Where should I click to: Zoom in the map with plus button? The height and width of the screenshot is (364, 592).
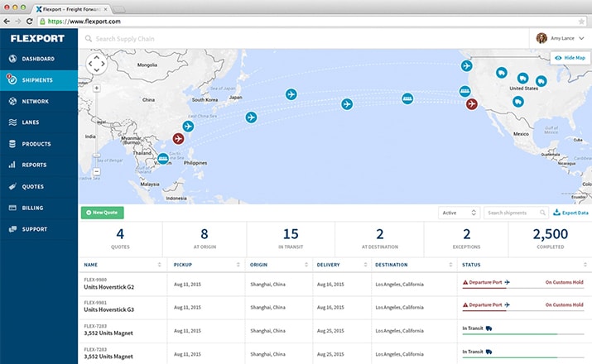pyautogui.click(x=97, y=88)
